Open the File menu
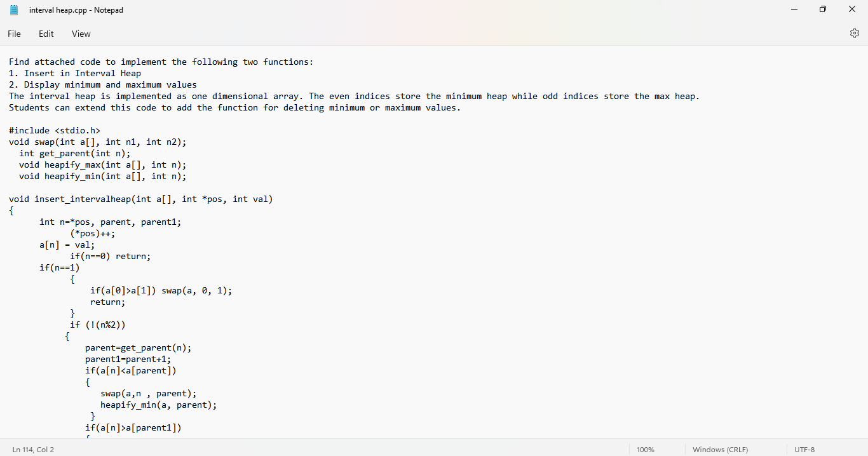The image size is (868, 456). pyautogui.click(x=13, y=34)
